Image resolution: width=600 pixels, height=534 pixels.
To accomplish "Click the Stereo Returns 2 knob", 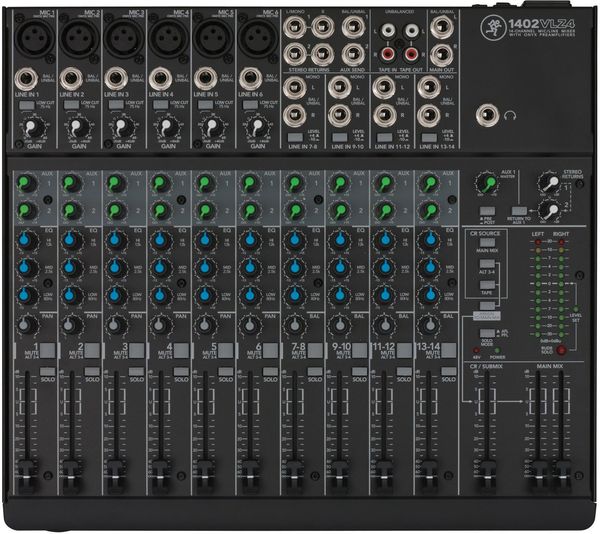I will coord(550,211).
